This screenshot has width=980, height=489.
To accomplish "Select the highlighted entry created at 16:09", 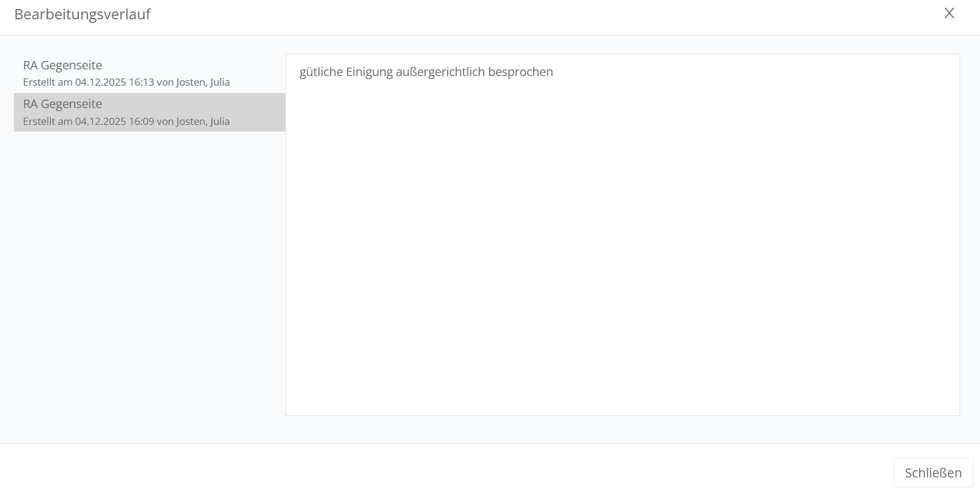I will point(149,112).
